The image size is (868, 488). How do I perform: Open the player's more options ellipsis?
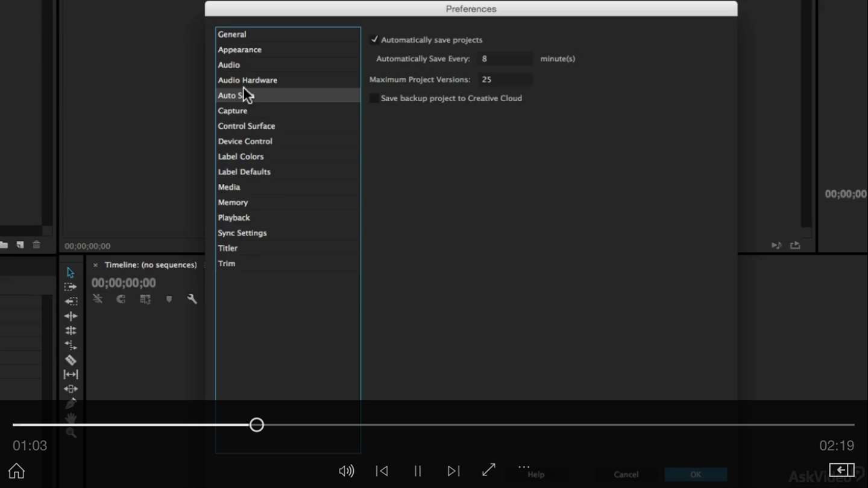(x=524, y=467)
